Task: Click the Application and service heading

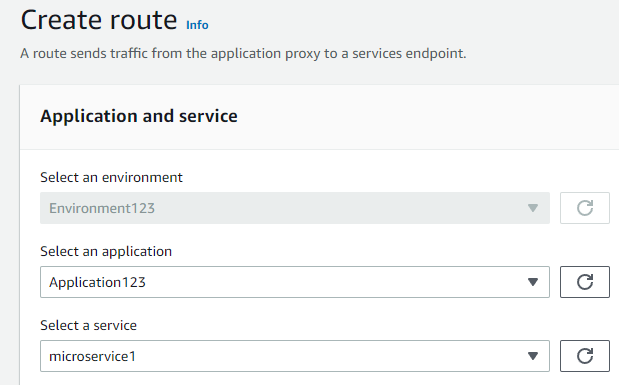Action: 139,116
